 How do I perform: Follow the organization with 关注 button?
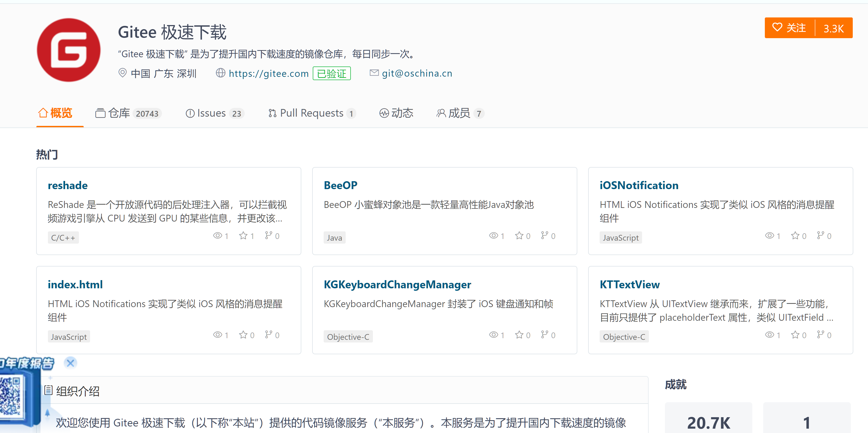coord(790,28)
